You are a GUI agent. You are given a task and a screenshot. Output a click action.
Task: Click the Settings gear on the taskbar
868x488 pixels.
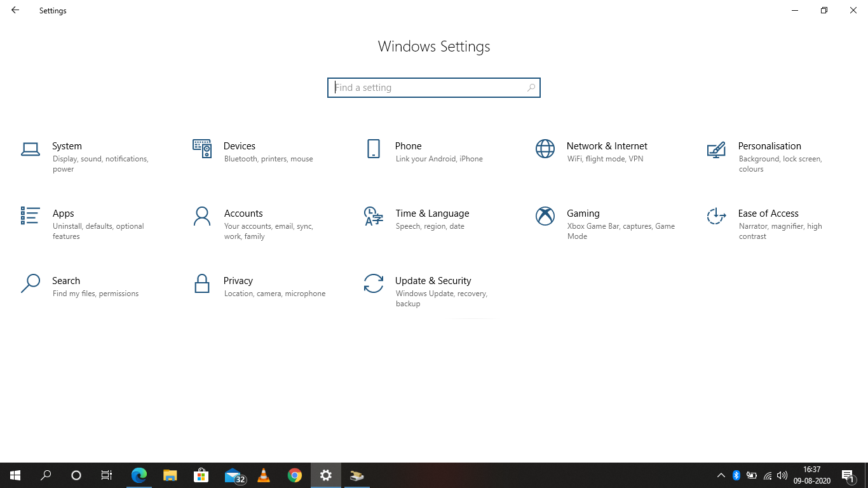pyautogui.click(x=326, y=475)
